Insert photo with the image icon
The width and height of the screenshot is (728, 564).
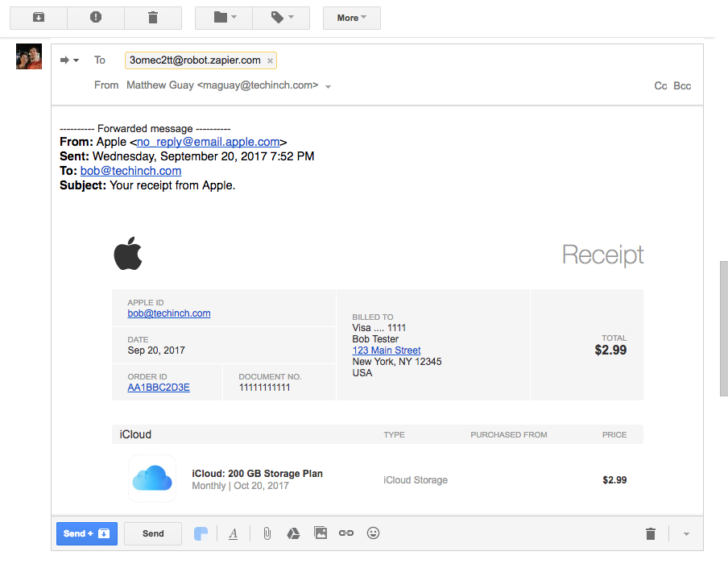[321, 533]
